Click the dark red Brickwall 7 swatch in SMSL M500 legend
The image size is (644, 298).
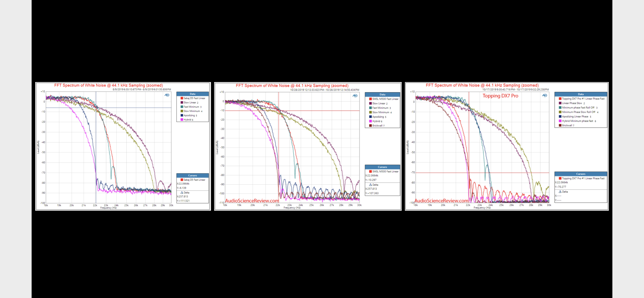370,126
